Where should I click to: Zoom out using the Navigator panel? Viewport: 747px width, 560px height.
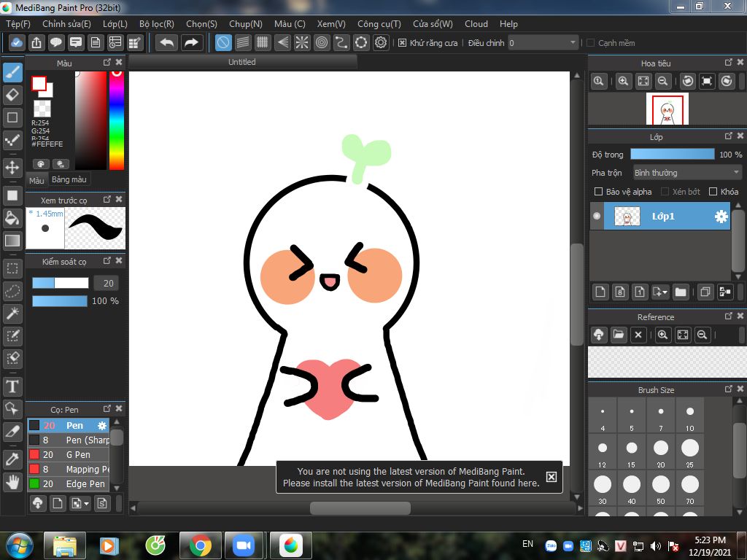(x=662, y=81)
